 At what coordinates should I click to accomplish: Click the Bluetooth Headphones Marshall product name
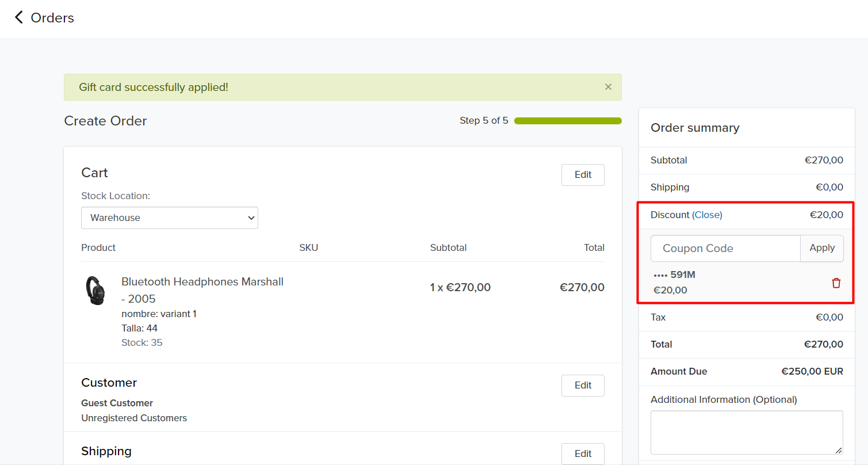pos(202,282)
